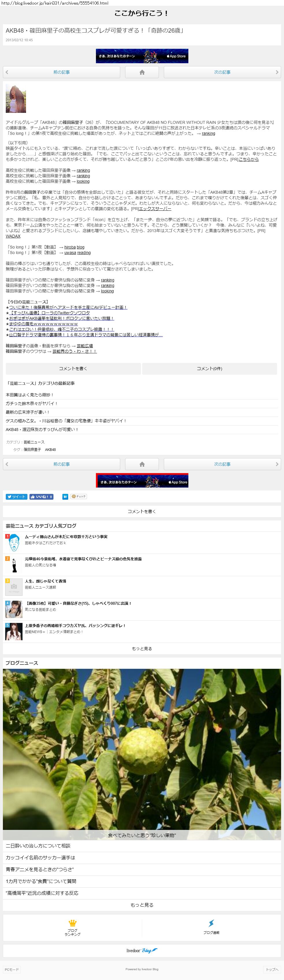This screenshot has width=284, height=980.
Task: Open article 本田翼はよく見たら微妙！
Action: (x=142, y=395)
